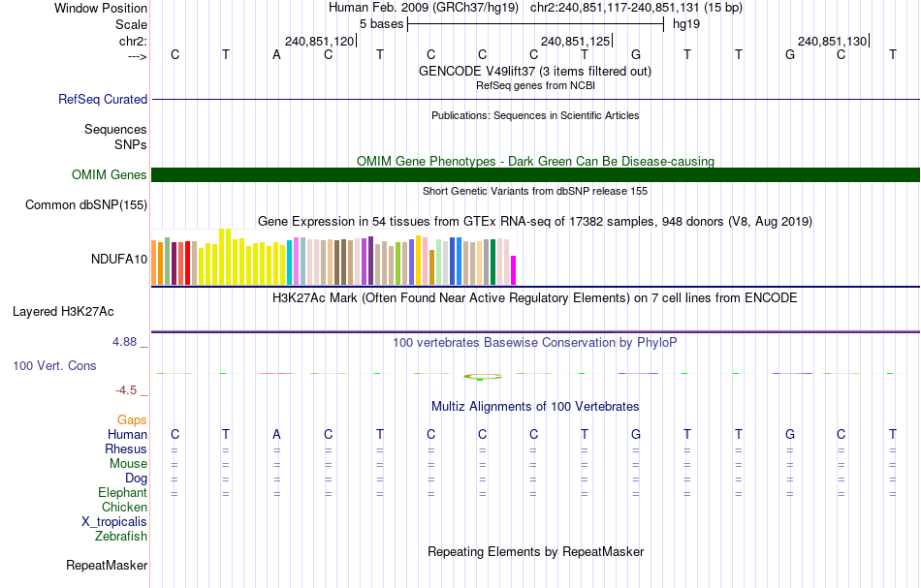The image size is (921, 588).
Task: Click the Window Position label
Action: click(x=101, y=8)
